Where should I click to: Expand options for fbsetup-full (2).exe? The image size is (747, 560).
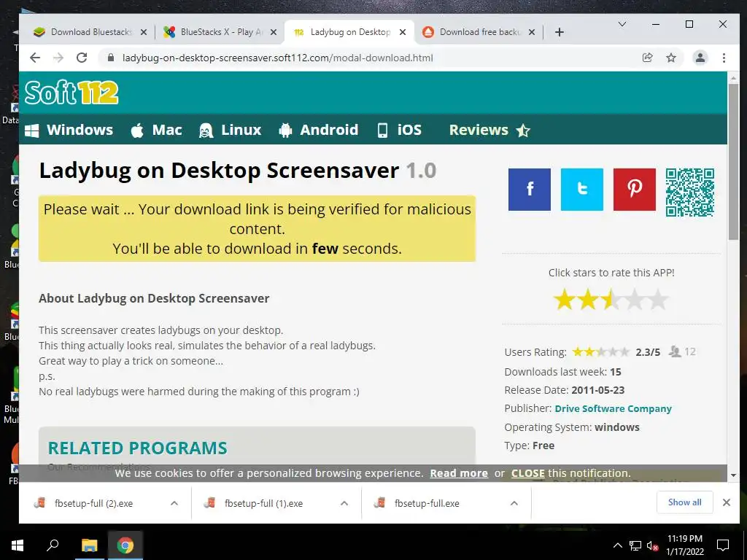click(x=174, y=503)
